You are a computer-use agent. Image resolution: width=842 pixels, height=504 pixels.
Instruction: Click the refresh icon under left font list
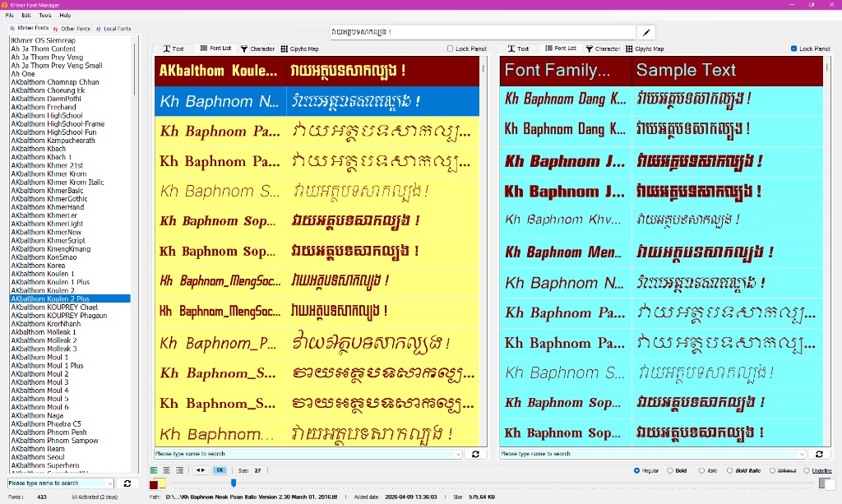127,483
